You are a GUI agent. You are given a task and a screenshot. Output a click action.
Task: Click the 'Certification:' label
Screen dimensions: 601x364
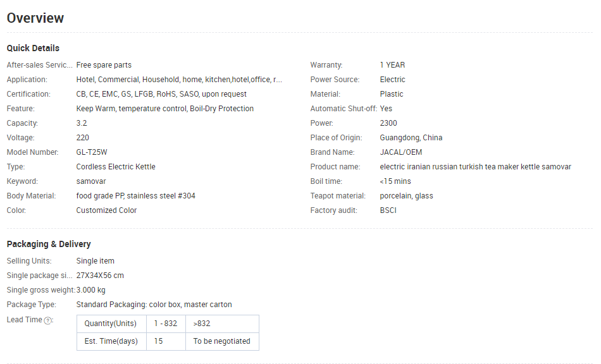[x=28, y=94]
